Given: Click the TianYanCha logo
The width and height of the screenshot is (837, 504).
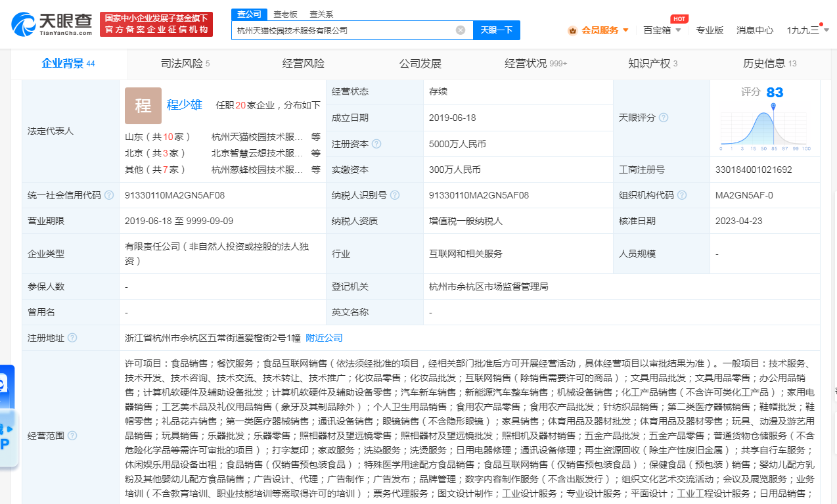Looking at the screenshot, I should click(x=52, y=24).
